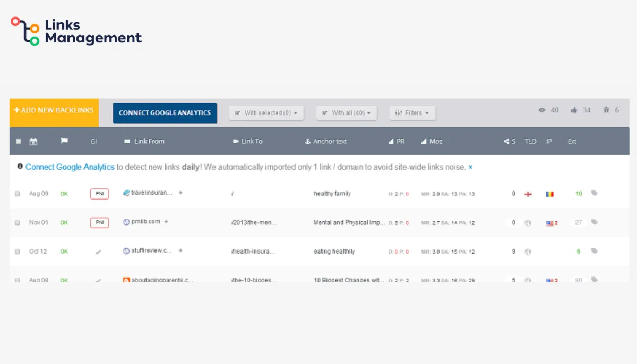Sort by the GI column header

coord(93,142)
